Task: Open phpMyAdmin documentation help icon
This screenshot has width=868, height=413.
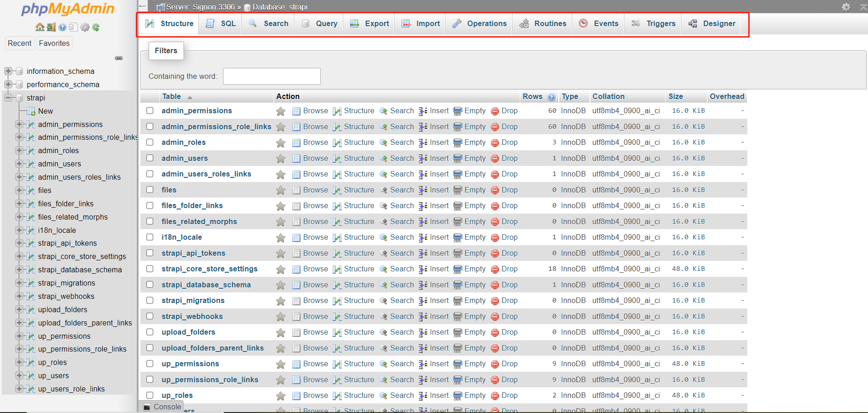Action: tap(62, 27)
